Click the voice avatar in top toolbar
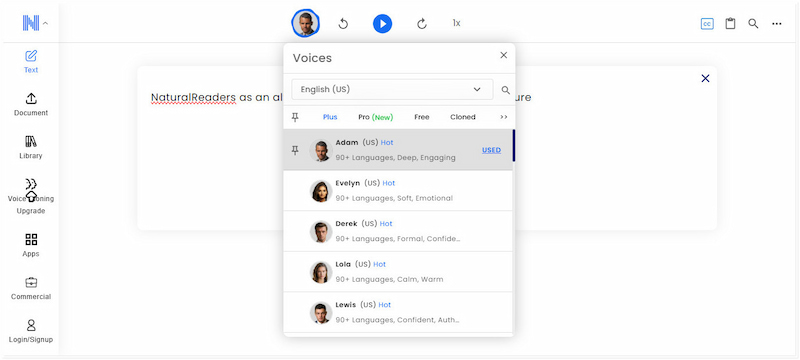 point(306,23)
